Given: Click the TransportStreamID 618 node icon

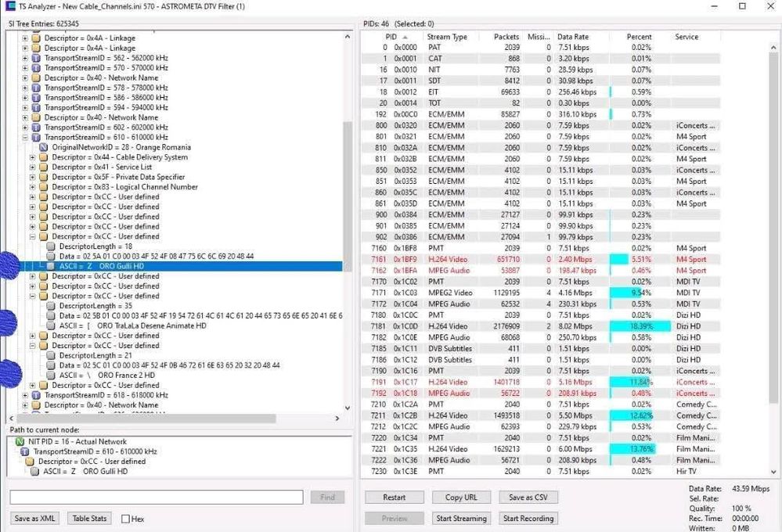Looking at the screenshot, I should tap(36, 395).
